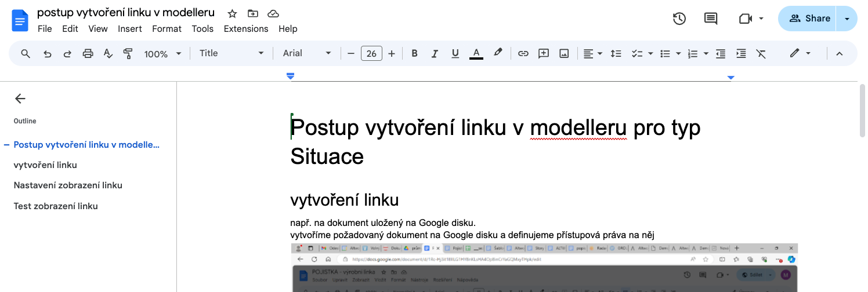Open the version history clock icon
The width and height of the screenshot is (868, 292).
679,19
